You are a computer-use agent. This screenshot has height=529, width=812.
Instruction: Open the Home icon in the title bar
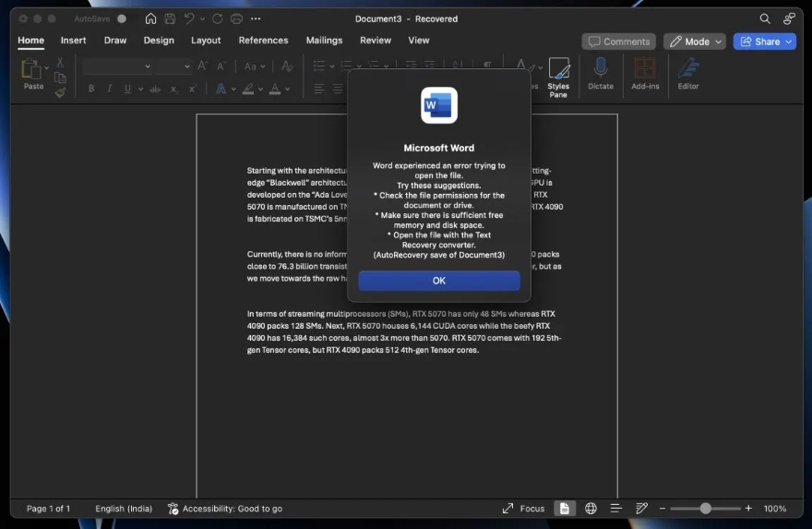[150, 18]
